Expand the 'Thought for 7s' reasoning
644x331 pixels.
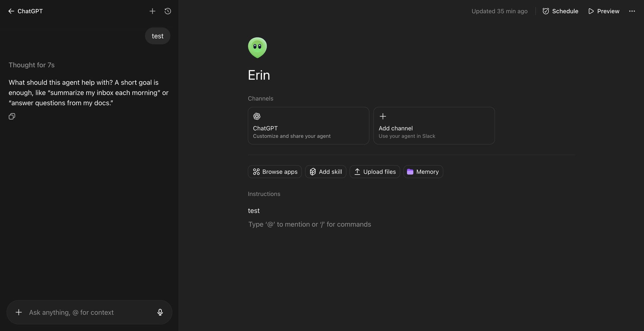coord(32,65)
